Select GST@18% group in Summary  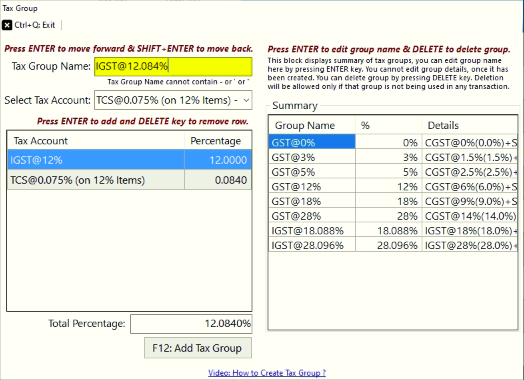tap(393, 201)
